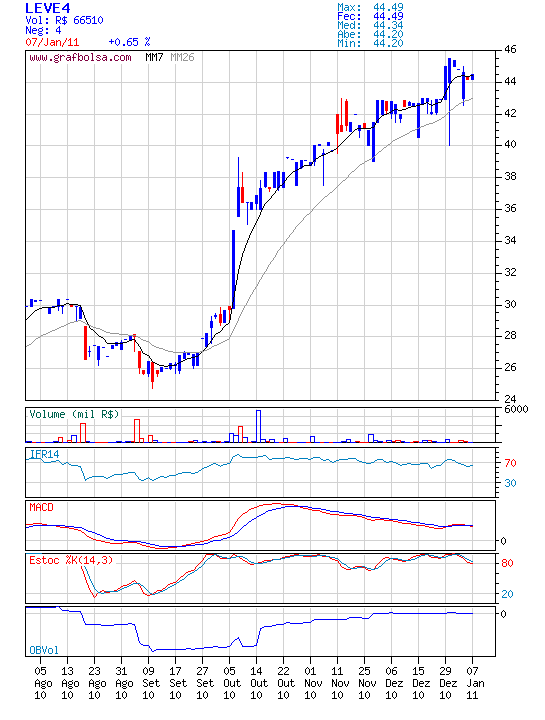Click the Max: 44.49 value
The height and width of the screenshot is (720, 545).
point(370,7)
